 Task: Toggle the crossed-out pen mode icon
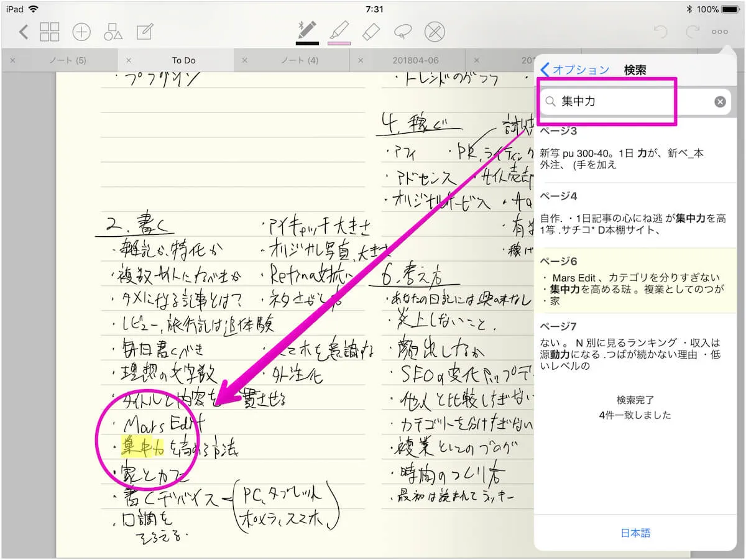(x=435, y=31)
